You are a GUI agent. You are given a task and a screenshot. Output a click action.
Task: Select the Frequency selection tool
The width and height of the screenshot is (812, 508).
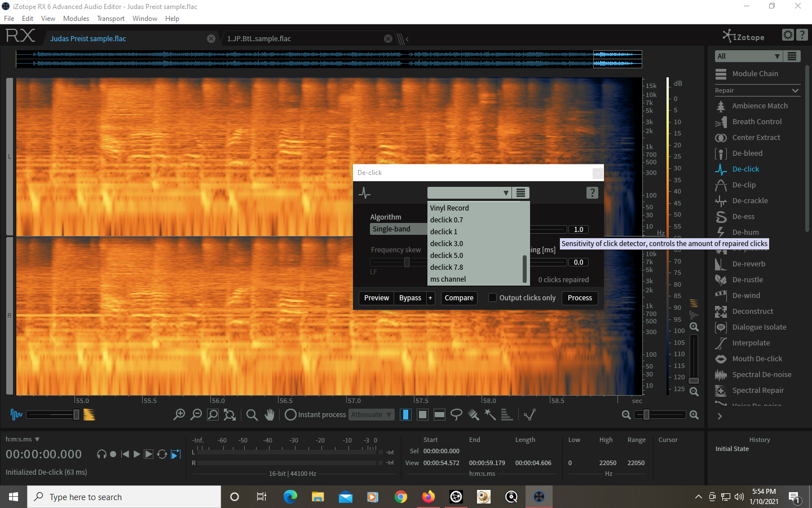439,415
